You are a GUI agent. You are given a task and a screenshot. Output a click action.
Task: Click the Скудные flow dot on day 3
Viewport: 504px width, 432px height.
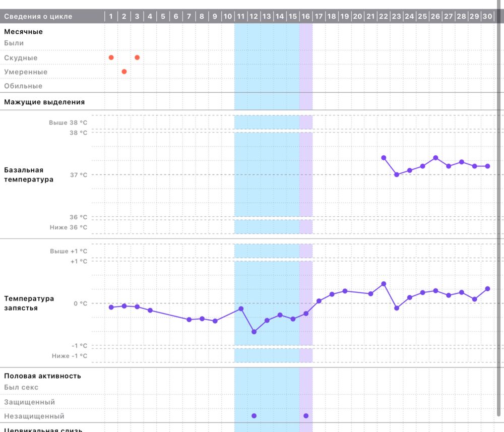coord(137,57)
